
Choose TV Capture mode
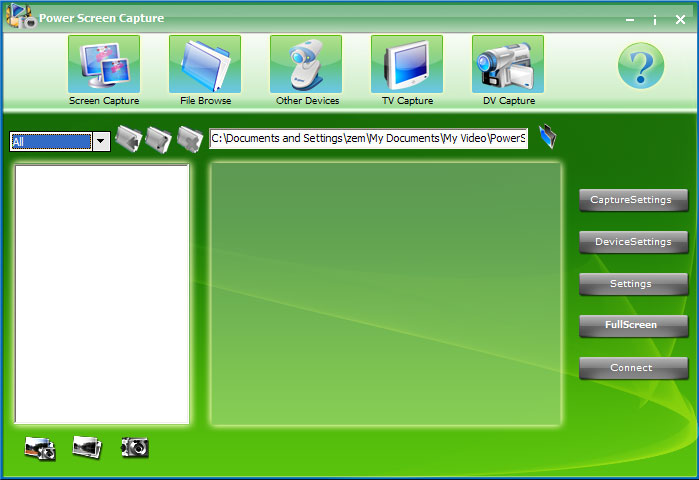coord(407,65)
